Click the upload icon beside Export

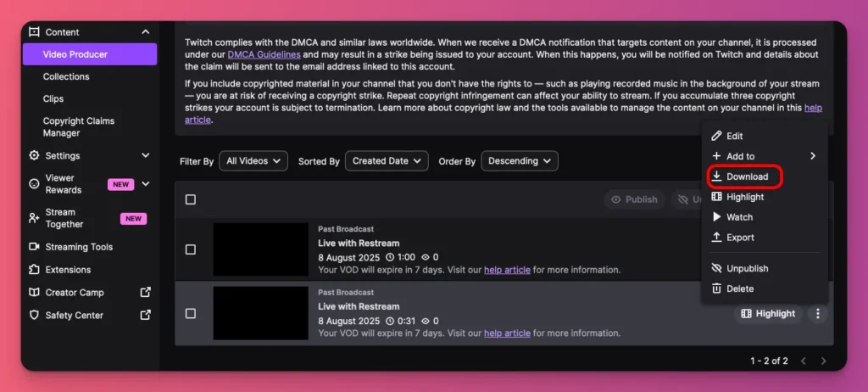716,238
